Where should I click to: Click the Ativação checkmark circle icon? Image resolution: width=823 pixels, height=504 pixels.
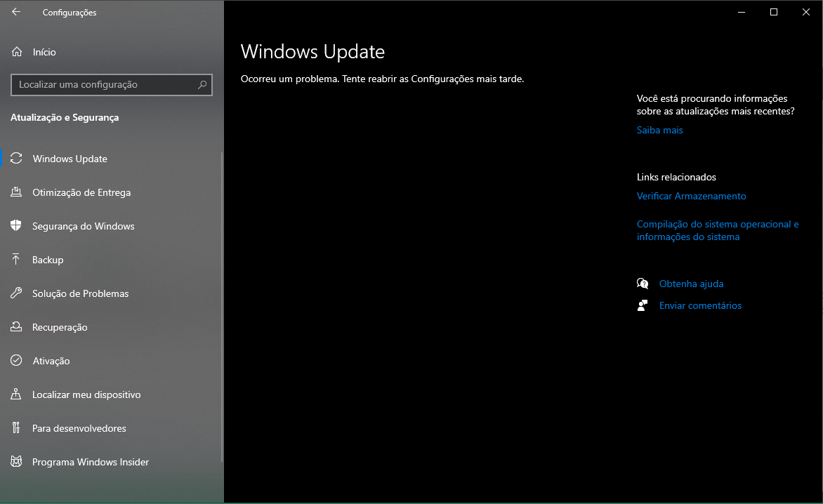[x=16, y=360]
